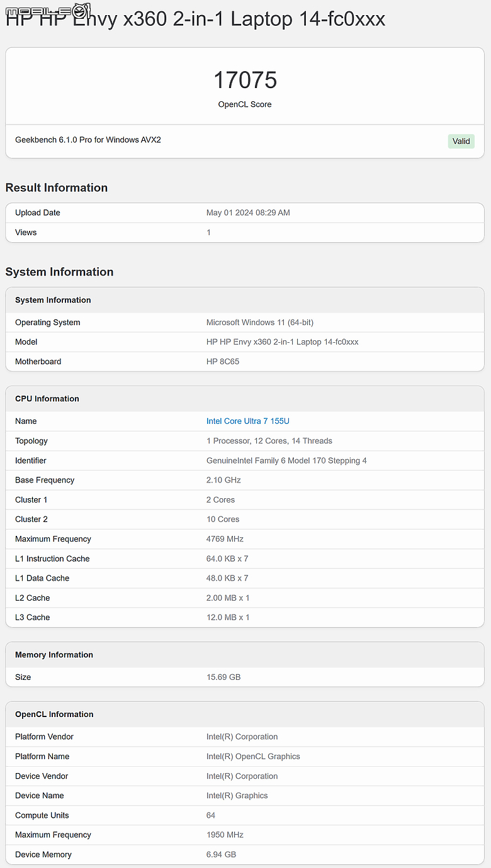Click the L3 Cache label
The image size is (491, 868).
click(33, 618)
